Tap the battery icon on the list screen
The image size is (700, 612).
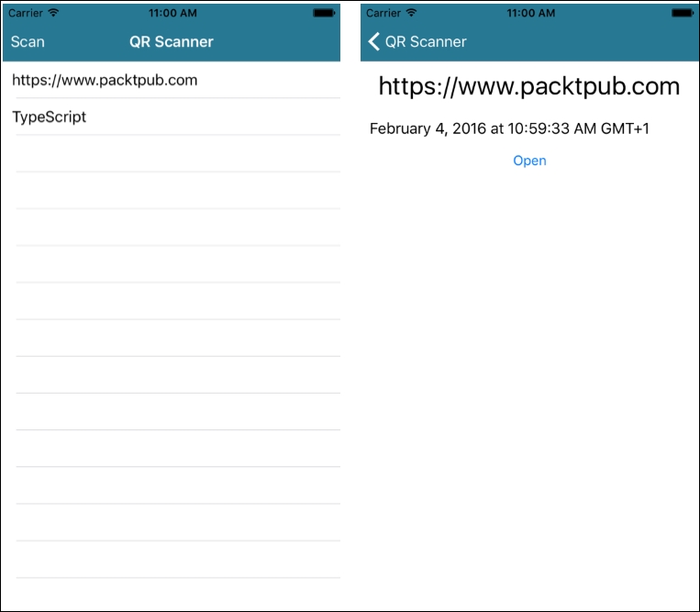(324, 13)
